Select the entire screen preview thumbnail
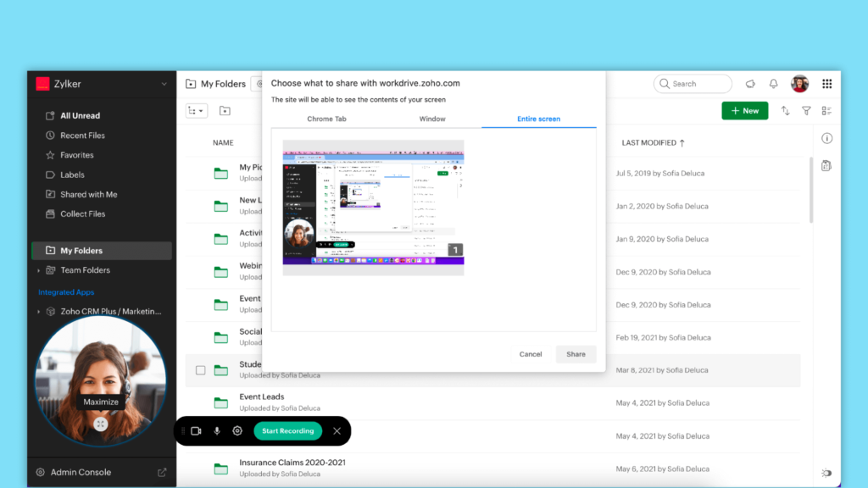 [x=373, y=208]
